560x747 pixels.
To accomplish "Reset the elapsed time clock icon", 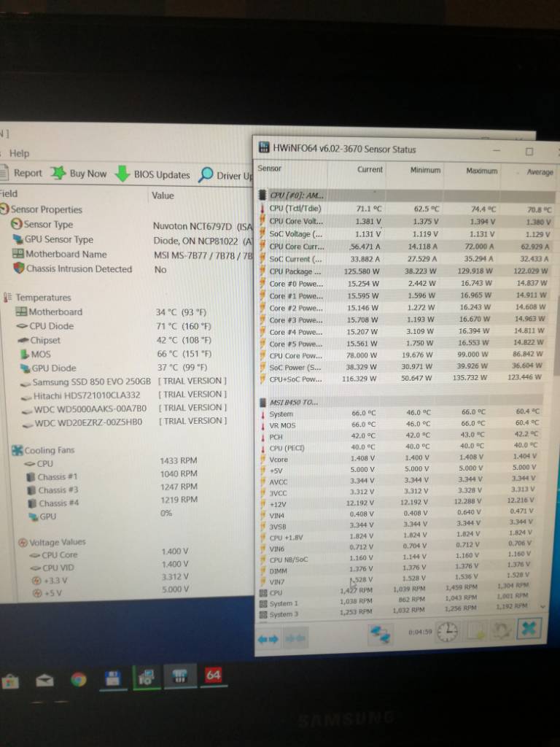I will (447, 632).
